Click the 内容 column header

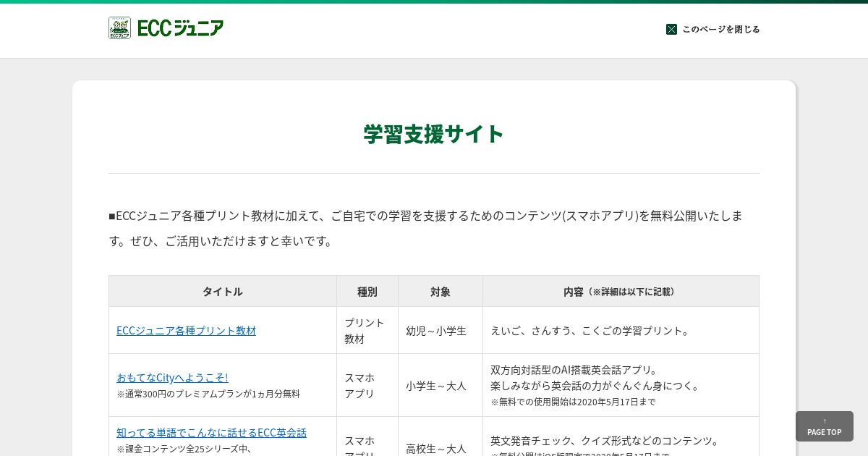pyautogui.click(x=621, y=291)
